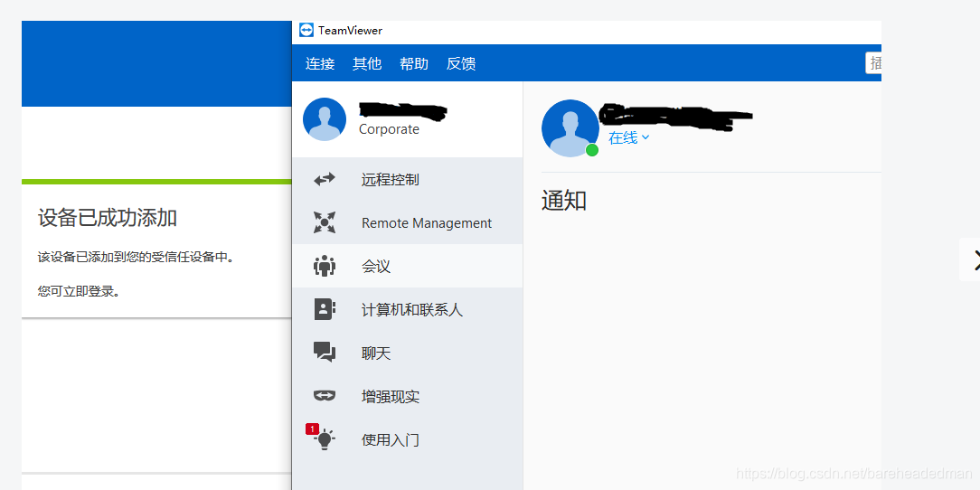Click the green online status dot

pos(592,150)
